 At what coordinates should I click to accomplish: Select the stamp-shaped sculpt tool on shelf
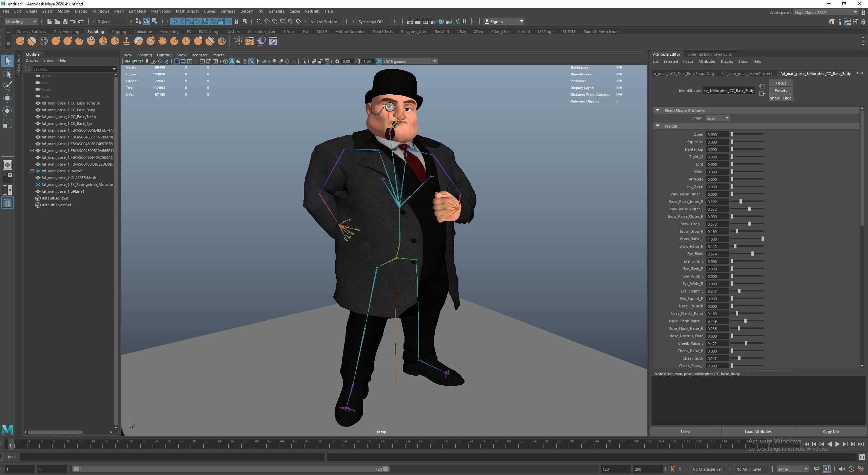point(126,41)
